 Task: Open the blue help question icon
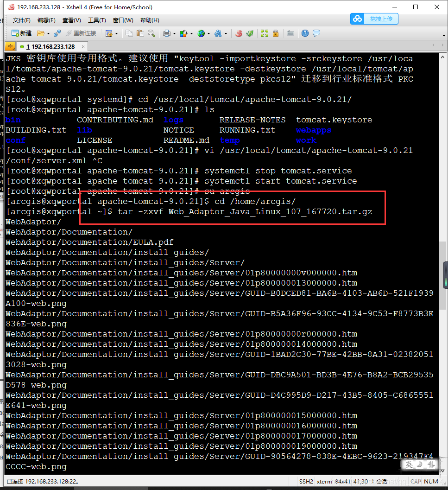coord(305,33)
